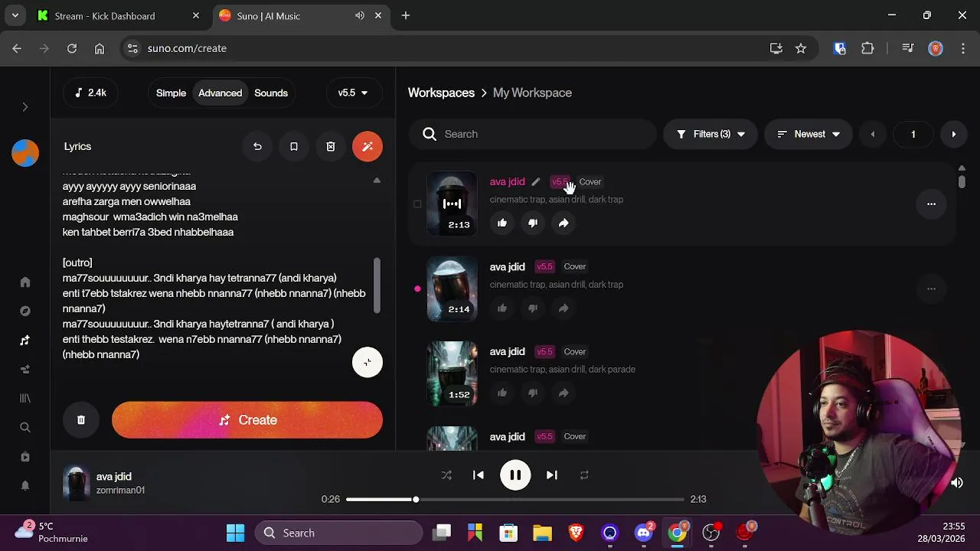The image size is (980, 551).
Task: Expand the Suno sidebar with the chevron
Action: click(25, 107)
